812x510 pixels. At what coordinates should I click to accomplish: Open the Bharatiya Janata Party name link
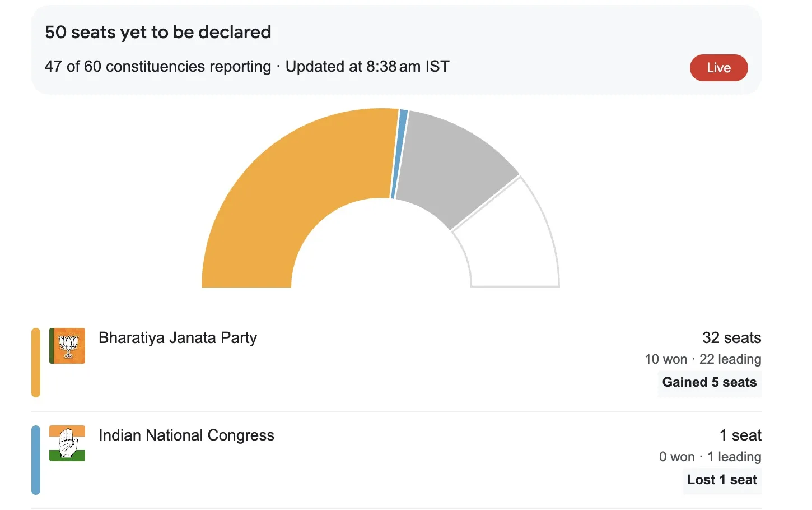point(178,338)
